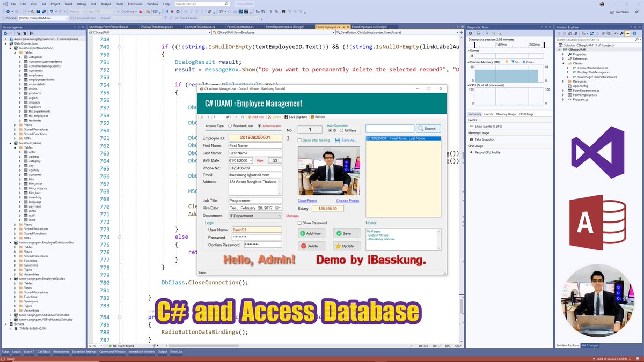Click the Manage department link
This screenshot has width=644, height=362.
[x=292, y=216]
